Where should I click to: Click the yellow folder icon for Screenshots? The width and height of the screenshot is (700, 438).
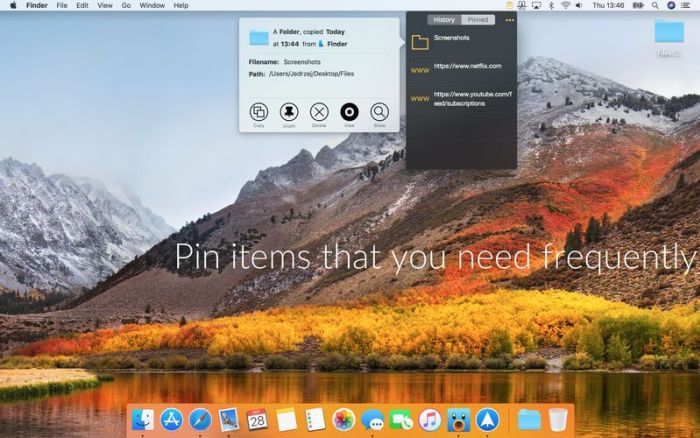(420, 42)
